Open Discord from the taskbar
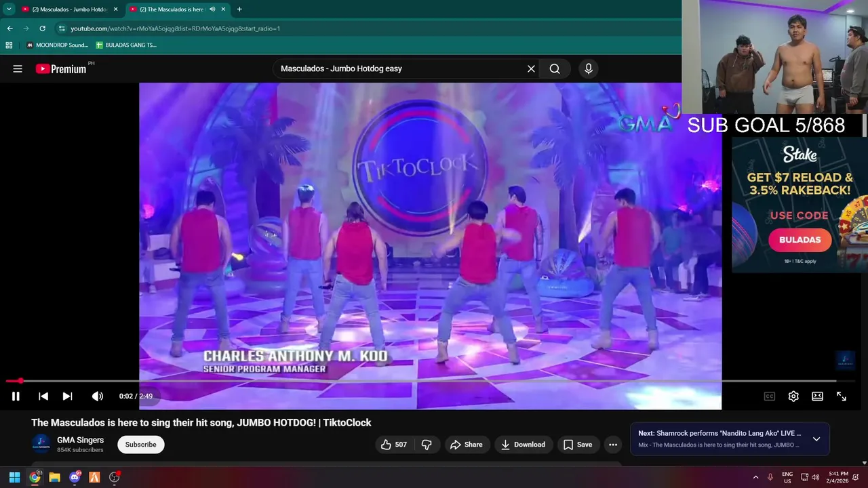Viewport: 868px width, 488px height. pyautogui.click(x=75, y=477)
